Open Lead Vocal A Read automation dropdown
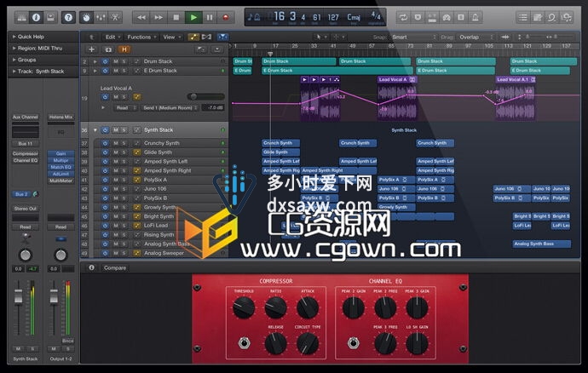 125,107
